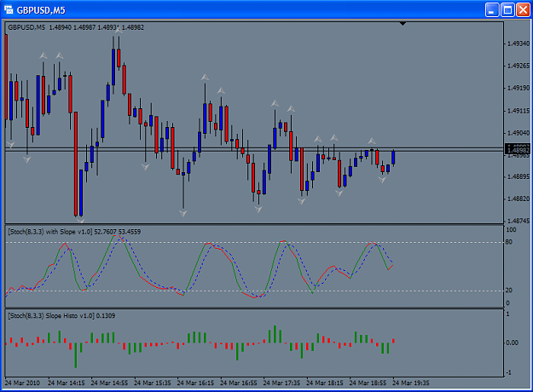
Task: Click the 0.00 level on histogram scale
Action: [512, 343]
